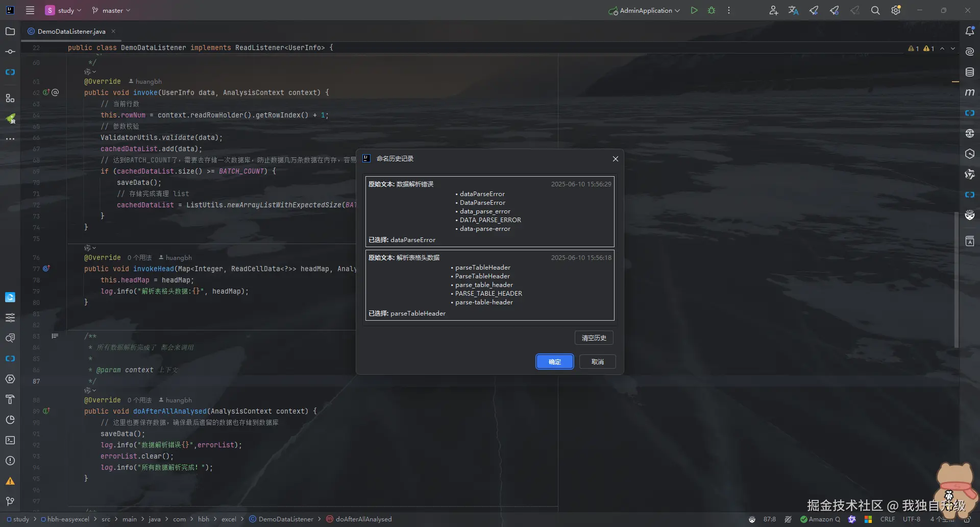
Task: Open IDE settings gear icon
Action: coord(895,10)
